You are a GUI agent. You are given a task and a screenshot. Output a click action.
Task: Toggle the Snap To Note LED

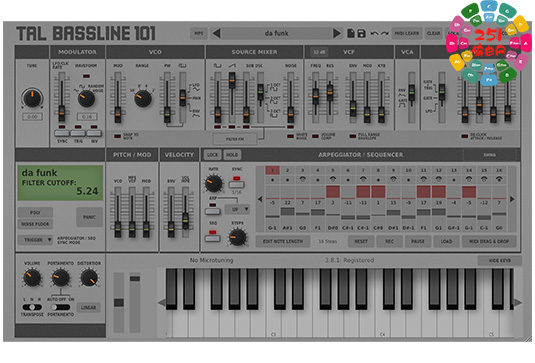tap(117, 136)
